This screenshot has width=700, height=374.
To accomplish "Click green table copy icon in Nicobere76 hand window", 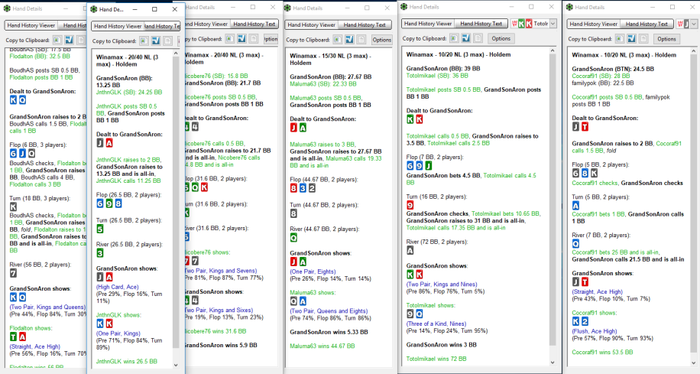I will click(x=229, y=39).
